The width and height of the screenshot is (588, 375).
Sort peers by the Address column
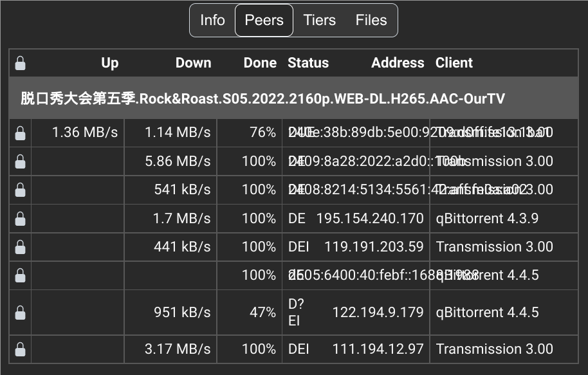(x=398, y=62)
